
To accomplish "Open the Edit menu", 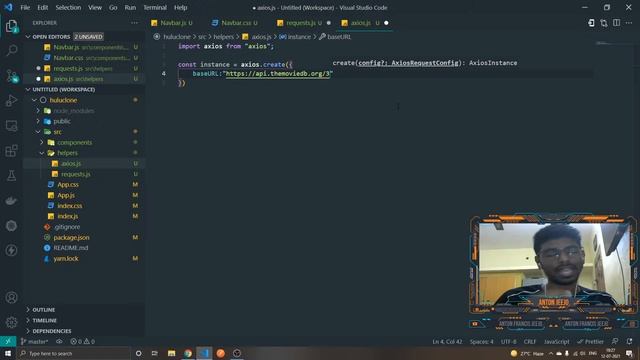I will tap(42, 7).
